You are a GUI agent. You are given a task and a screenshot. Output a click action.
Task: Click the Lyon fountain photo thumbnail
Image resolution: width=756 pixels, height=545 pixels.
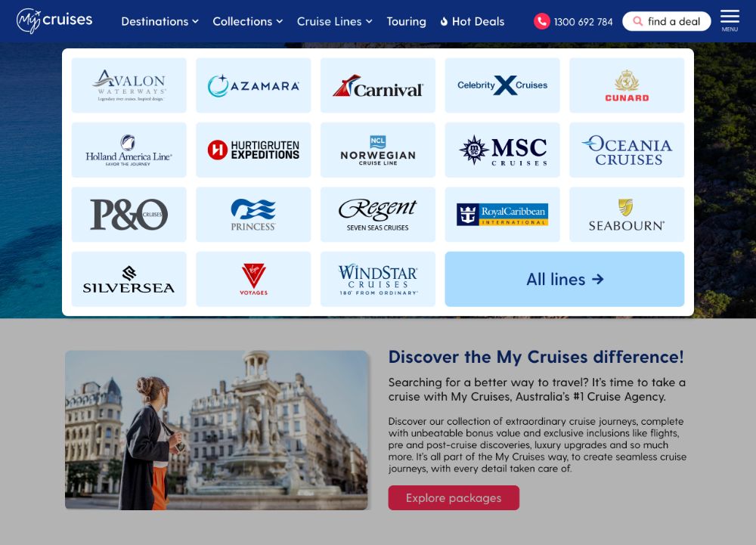point(216,430)
